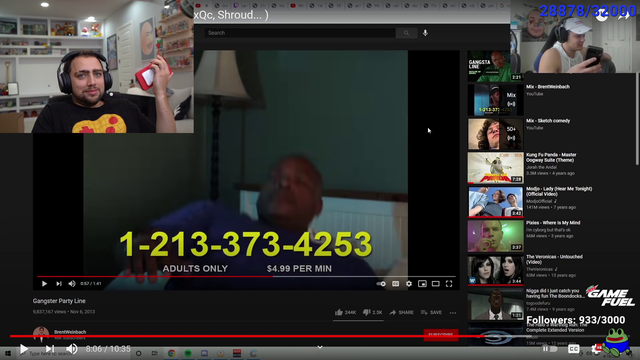
Task: Click the red SUBSCRIBE button
Action: pos(441,335)
